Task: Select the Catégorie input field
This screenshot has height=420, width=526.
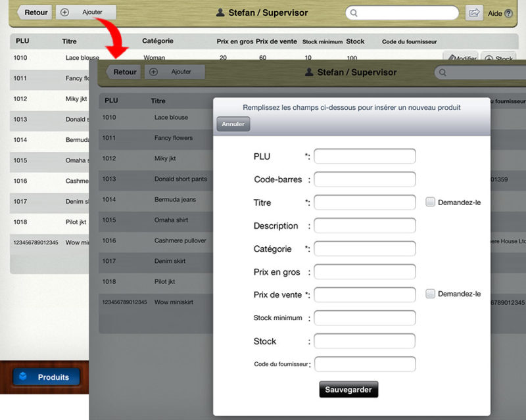Action: [x=365, y=248]
